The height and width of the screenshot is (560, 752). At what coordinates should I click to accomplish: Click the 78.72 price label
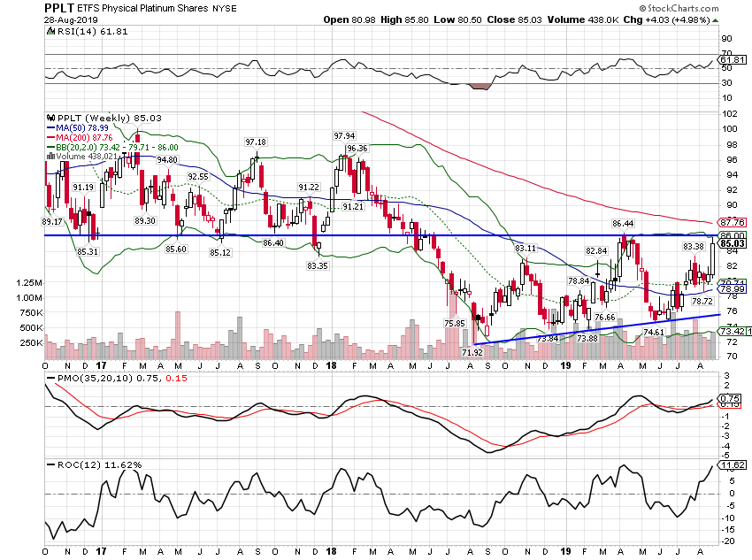[x=702, y=302]
